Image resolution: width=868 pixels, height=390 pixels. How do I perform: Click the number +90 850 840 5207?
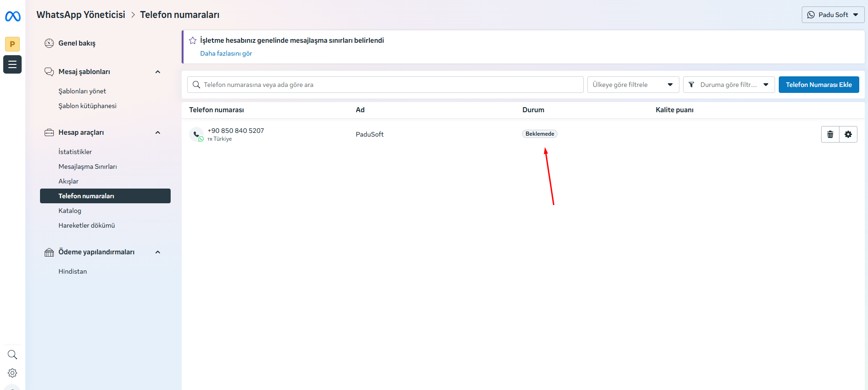(x=236, y=131)
